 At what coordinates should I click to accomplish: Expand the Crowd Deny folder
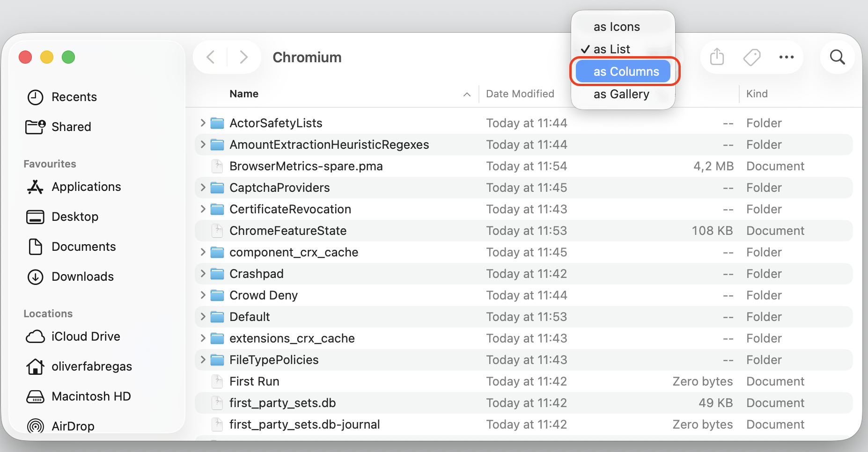(203, 295)
